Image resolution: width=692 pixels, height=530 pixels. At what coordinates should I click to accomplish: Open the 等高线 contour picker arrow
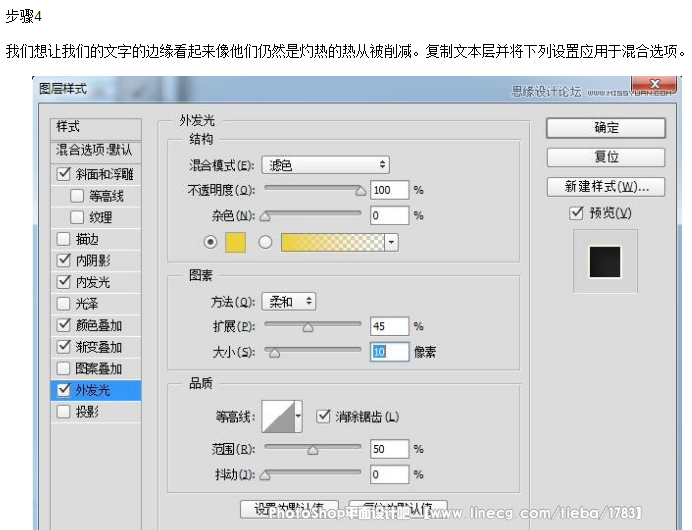pos(299,416)
